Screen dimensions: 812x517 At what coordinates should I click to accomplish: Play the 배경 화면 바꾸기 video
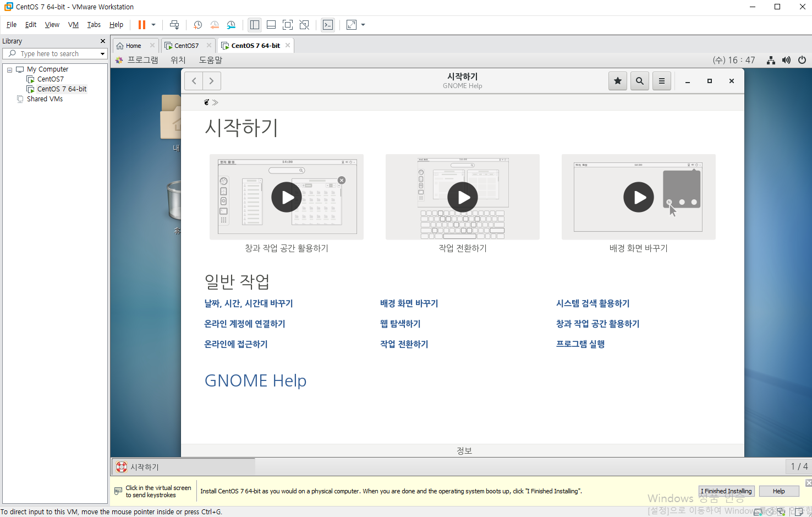[x=639, y=197]
